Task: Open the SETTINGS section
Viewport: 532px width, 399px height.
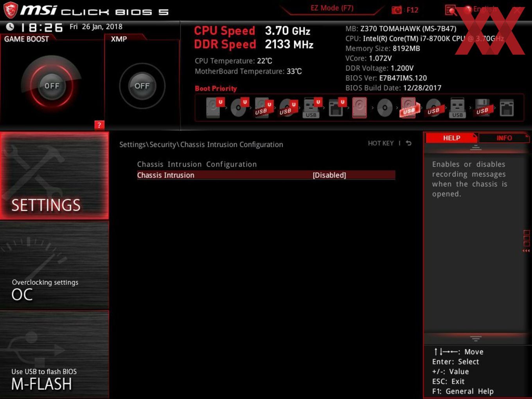Action: [x=54, y=176]
